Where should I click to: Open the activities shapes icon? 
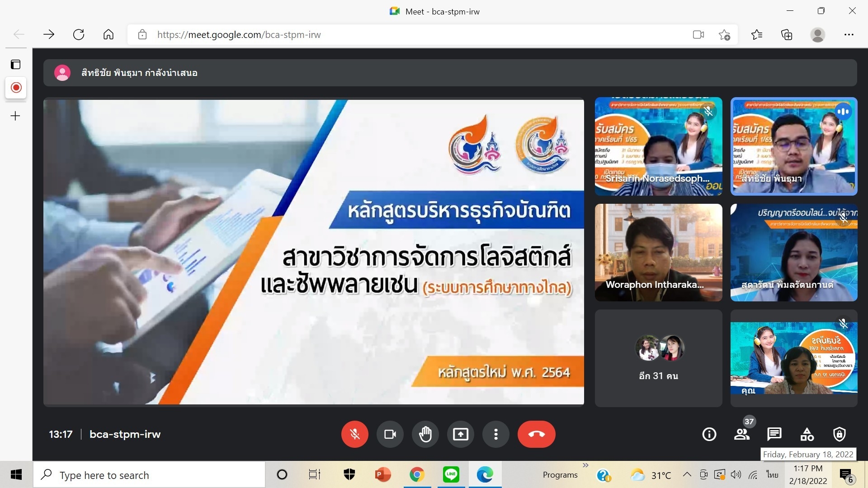(807, 434)
